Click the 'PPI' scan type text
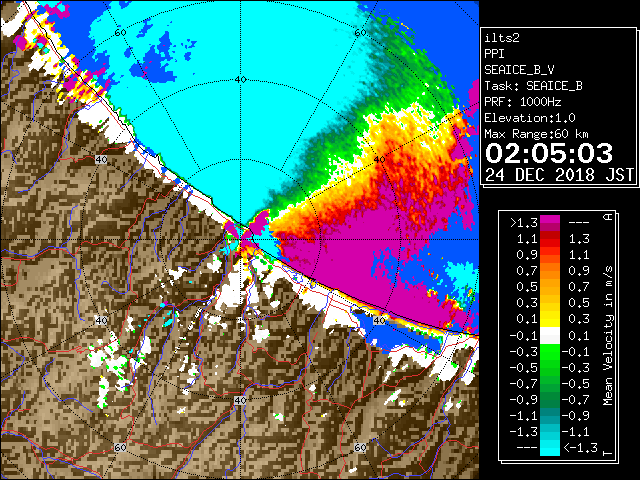Screen dimensions: 640x480 (x=494, y=54)
